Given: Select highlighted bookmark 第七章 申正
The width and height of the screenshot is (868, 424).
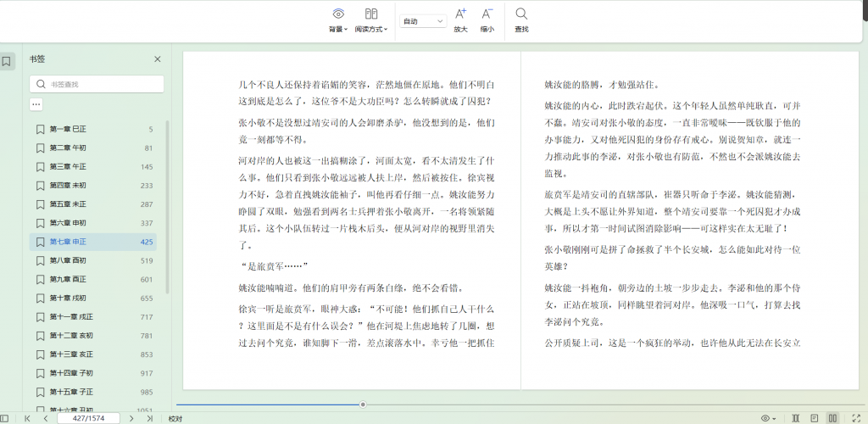Looking at the screenshot, I should click(x=93, y=242).
